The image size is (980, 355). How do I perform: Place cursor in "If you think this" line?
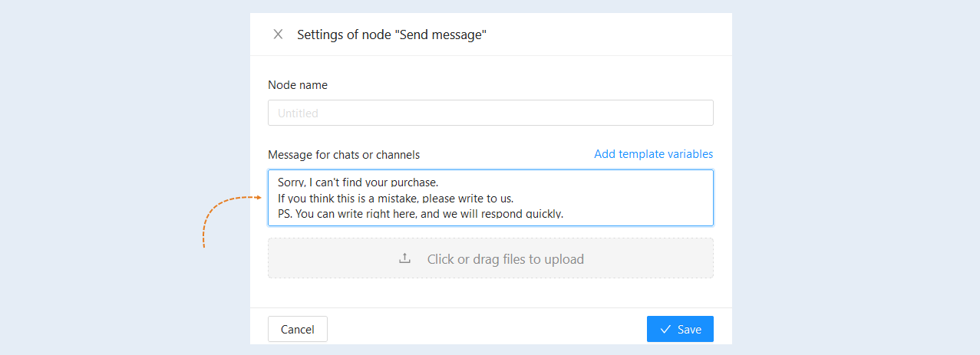395,198
